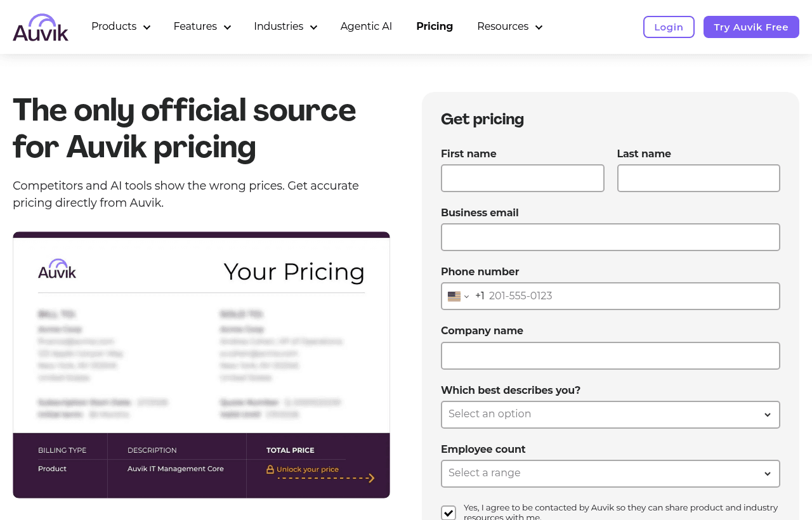
Task: Focus the First name field
Action: point(523,178)
